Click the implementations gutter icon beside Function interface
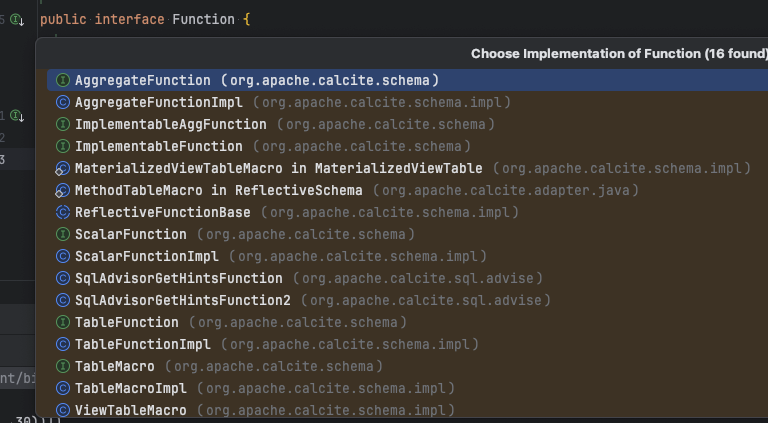Image resolution: width=768 pixels, height=423 pixels. point(16,19)
